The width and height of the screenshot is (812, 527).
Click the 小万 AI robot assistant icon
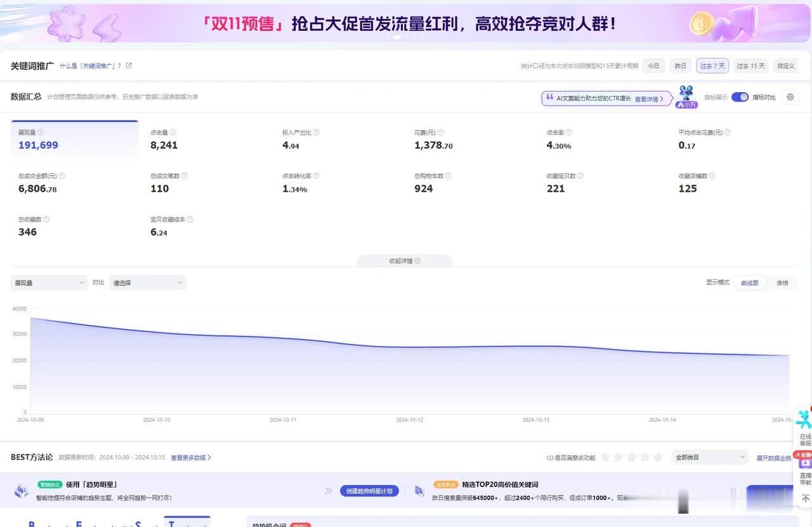(686, 97)
